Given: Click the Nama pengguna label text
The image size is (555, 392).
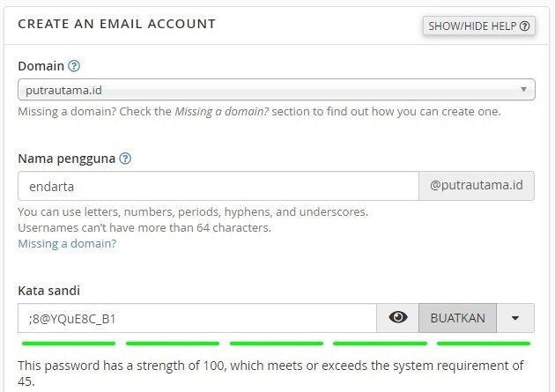Looking at the screenshot, I should pyautogui.click(x=67, y=159).
